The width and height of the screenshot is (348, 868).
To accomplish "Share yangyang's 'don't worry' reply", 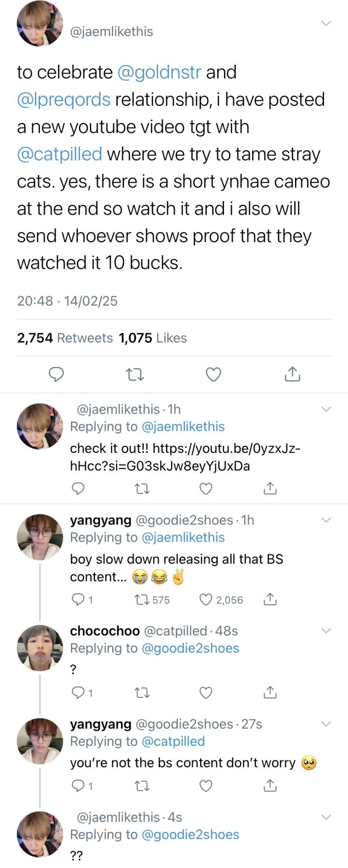I will 270,786.
